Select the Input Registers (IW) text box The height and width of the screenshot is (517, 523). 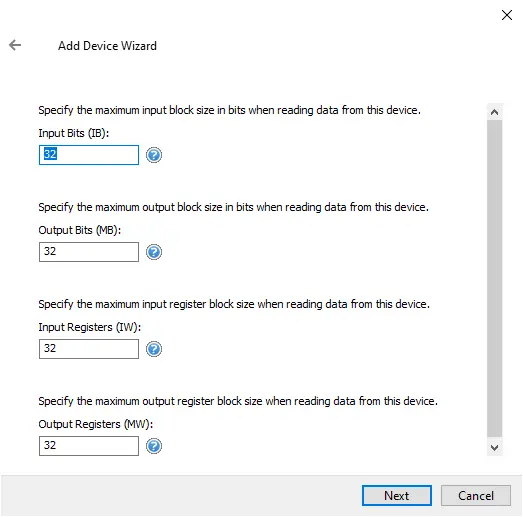tap(89, 349)
